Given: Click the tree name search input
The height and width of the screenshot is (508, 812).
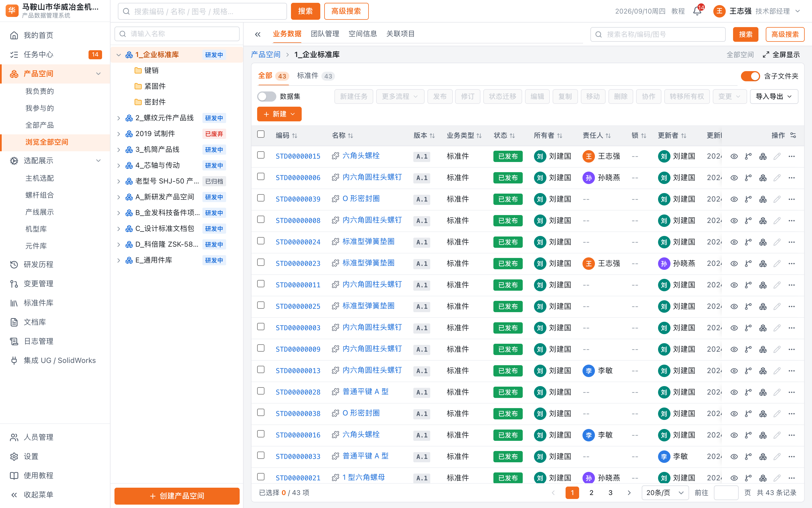Looking at the screenshot, I should pos(177,34).
